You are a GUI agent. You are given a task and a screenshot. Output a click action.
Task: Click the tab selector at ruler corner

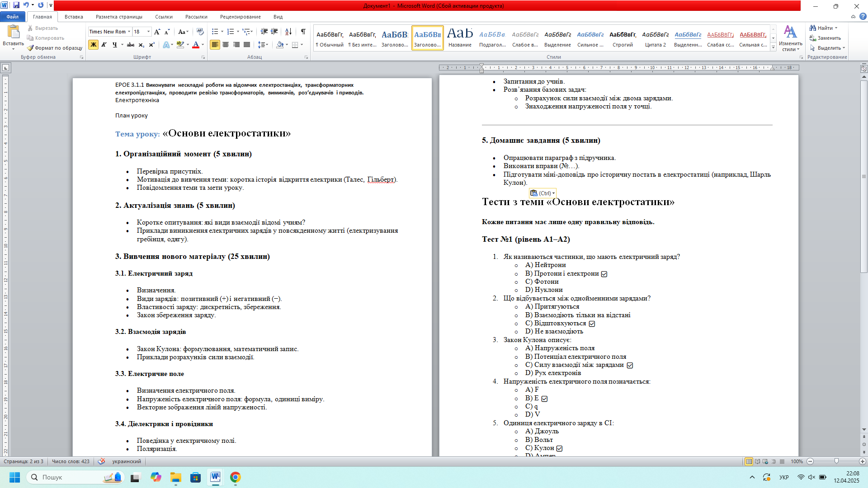(5, 68)
